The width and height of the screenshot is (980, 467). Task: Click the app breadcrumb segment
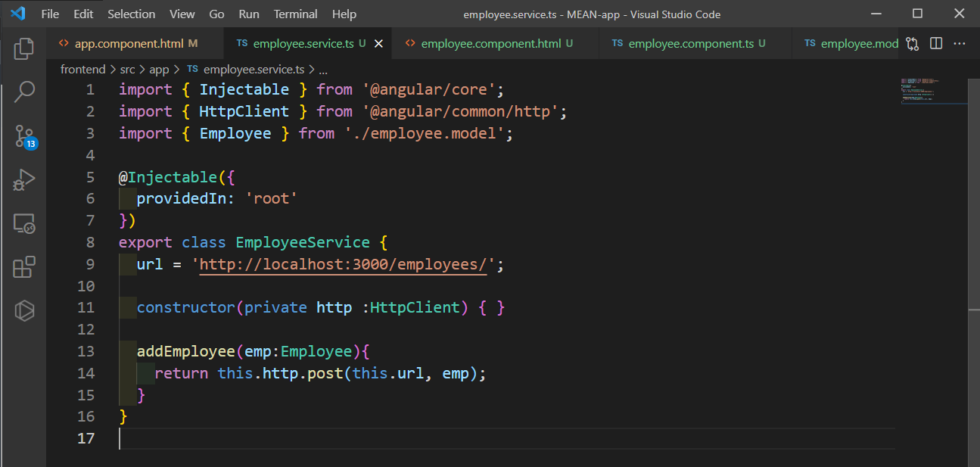pos(159,70)
